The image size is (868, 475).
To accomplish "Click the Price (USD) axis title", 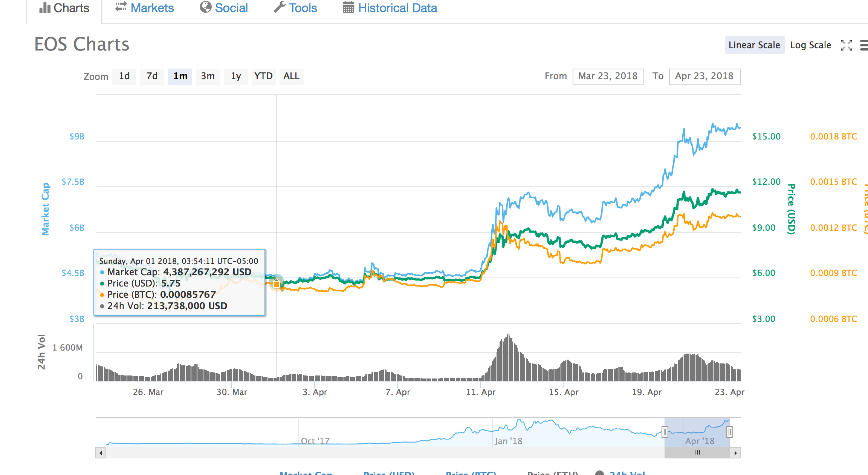I will (x=792, y=209).
